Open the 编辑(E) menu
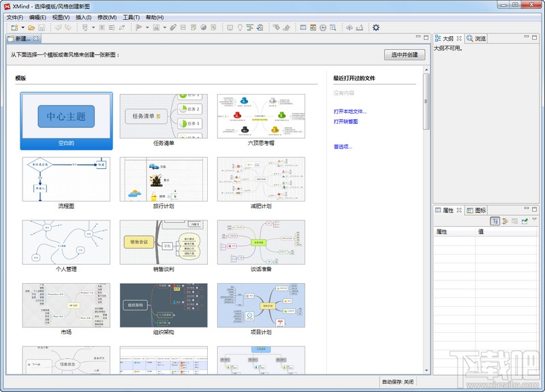This screenshot has width=545, height=392. [x=37, y=17]
